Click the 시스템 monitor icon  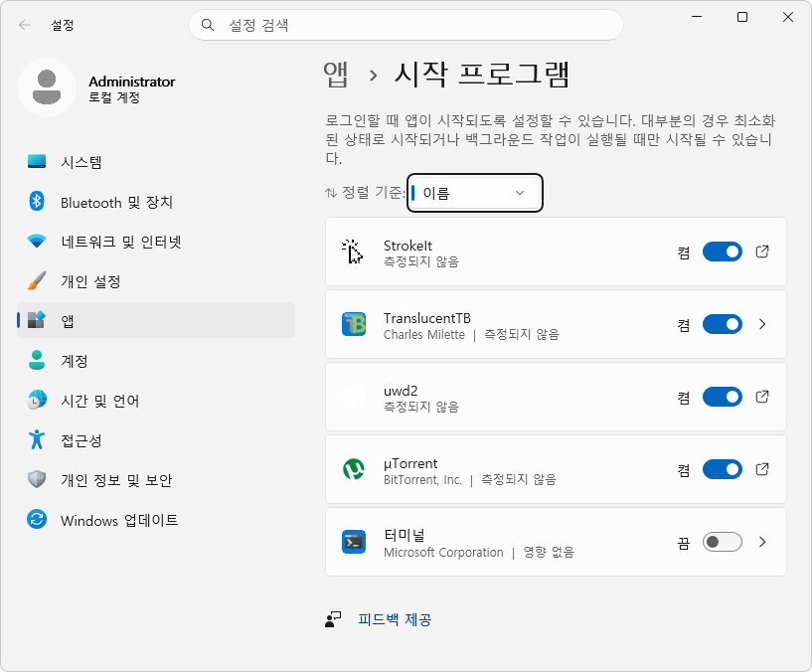click(36, 162)
